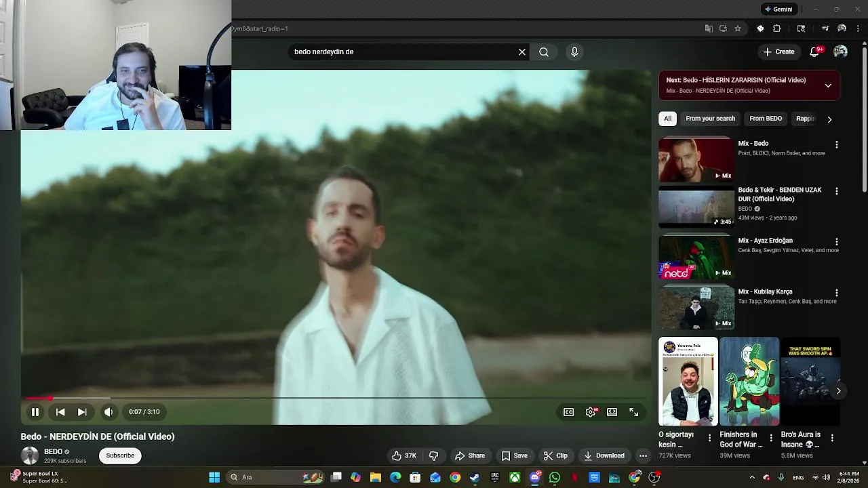Open YouTube account avatar menu
868x488 pixels.
tap(840, 52)
